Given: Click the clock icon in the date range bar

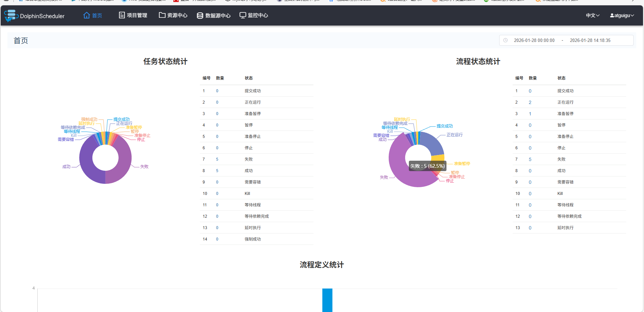Looking at the screenshot, I should (506, 40).
